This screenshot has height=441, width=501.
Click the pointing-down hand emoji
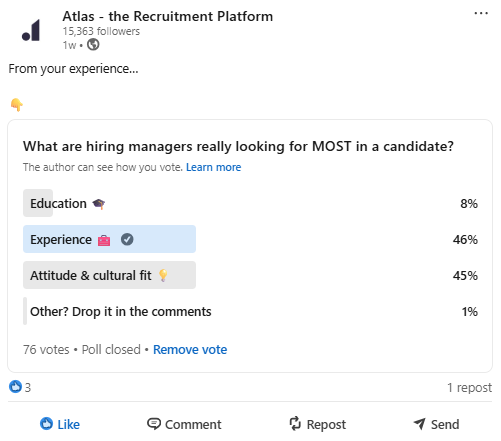pos(16,105)
